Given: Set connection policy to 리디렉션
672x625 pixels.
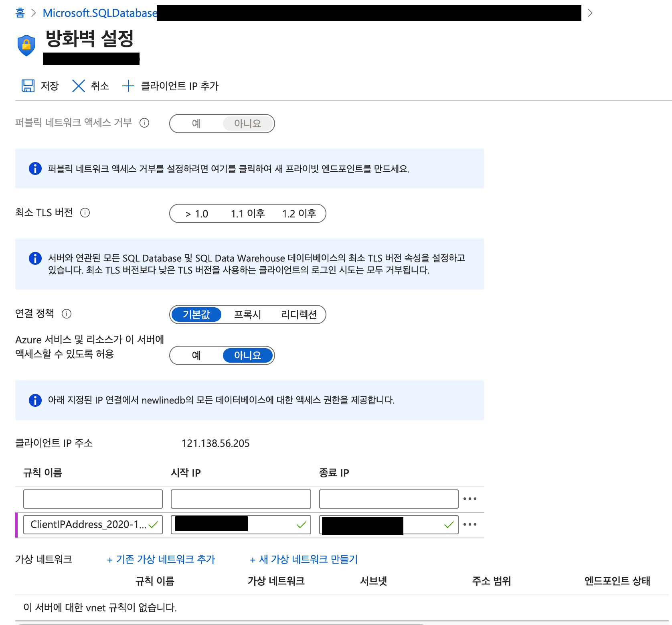Looking at the screenshot, I should [x=299, y=315].
